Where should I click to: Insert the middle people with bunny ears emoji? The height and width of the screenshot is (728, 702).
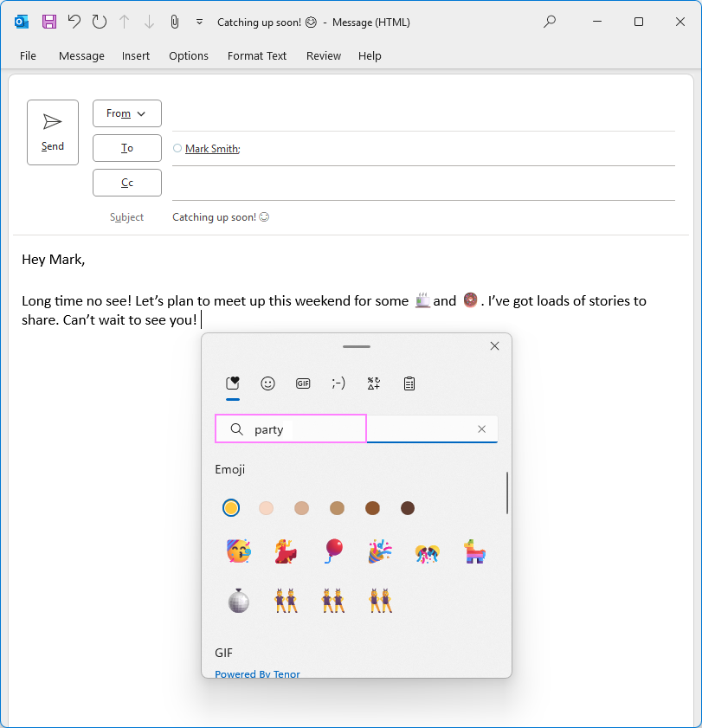(333, 601)
